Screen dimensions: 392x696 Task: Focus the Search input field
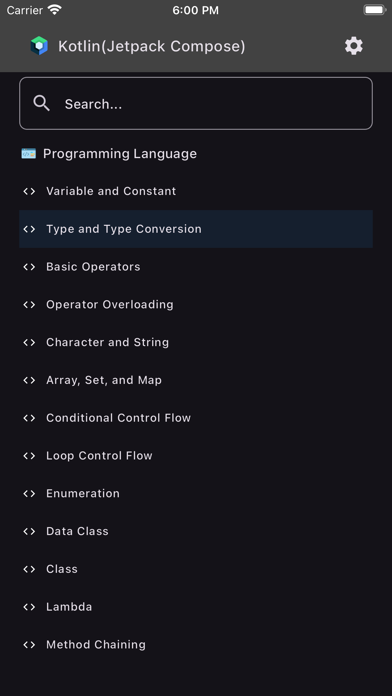pyautogui.click(x=196, y=103)
